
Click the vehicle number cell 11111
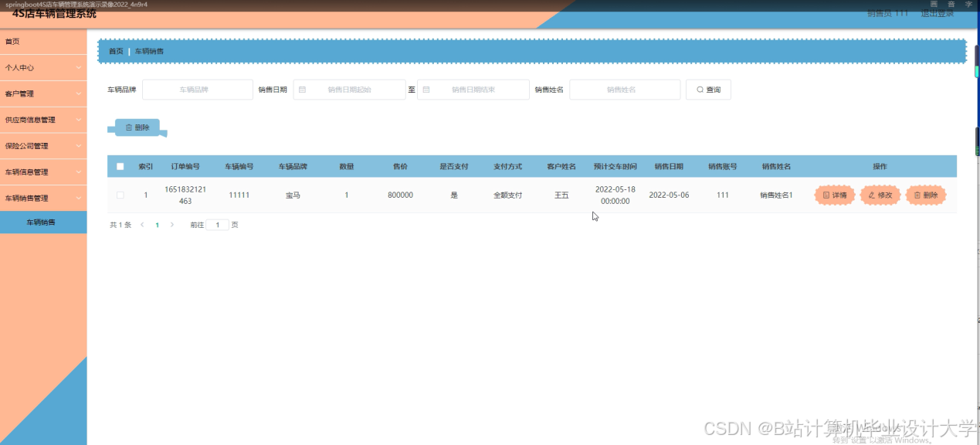click(239, 195)
